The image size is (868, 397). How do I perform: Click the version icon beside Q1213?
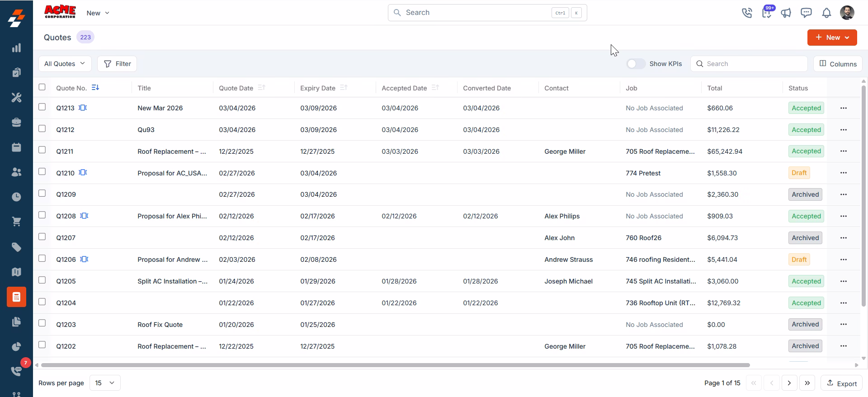pyautogui.click(x=83, y=108)
